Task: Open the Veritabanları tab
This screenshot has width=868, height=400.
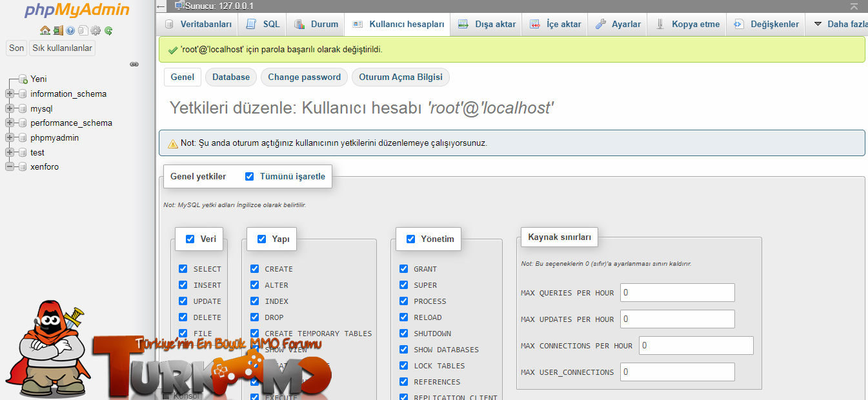Action: point(198,24)
